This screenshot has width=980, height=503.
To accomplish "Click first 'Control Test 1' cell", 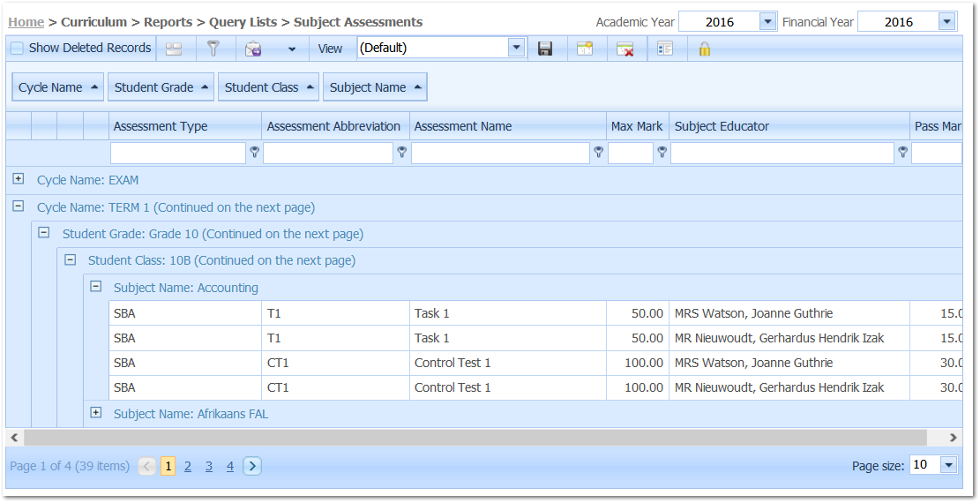I will 508,363.
